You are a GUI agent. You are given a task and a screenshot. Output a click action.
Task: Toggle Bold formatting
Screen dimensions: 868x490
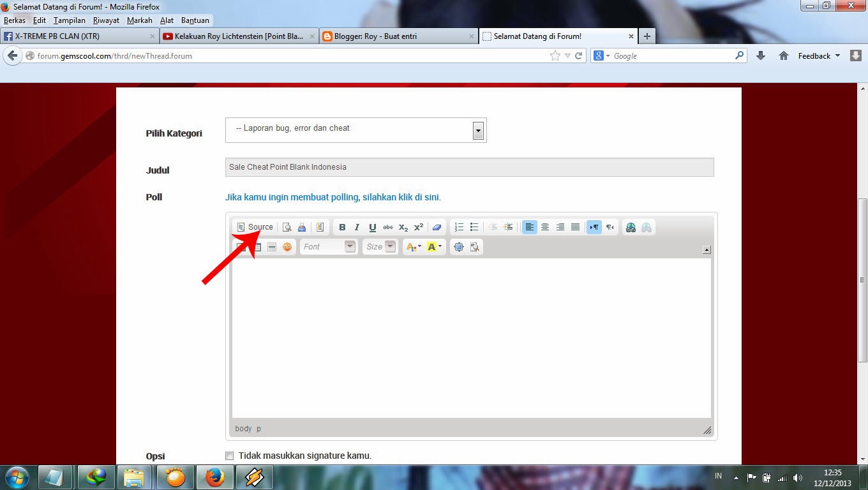[x=342, y=227]
